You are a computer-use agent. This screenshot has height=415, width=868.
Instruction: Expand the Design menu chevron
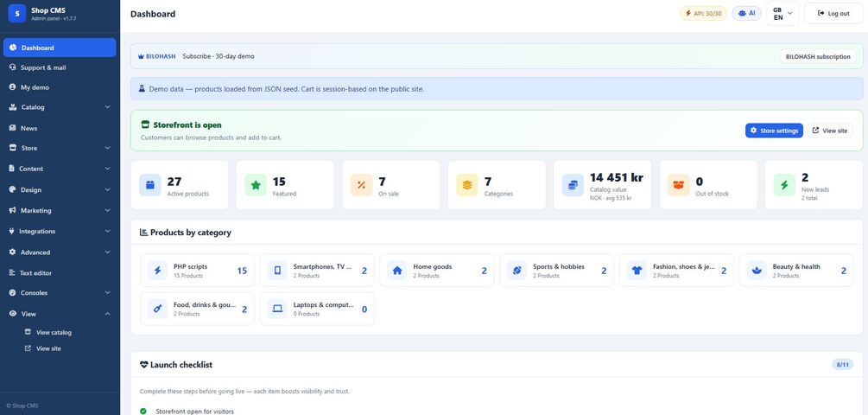pos(107,189)
